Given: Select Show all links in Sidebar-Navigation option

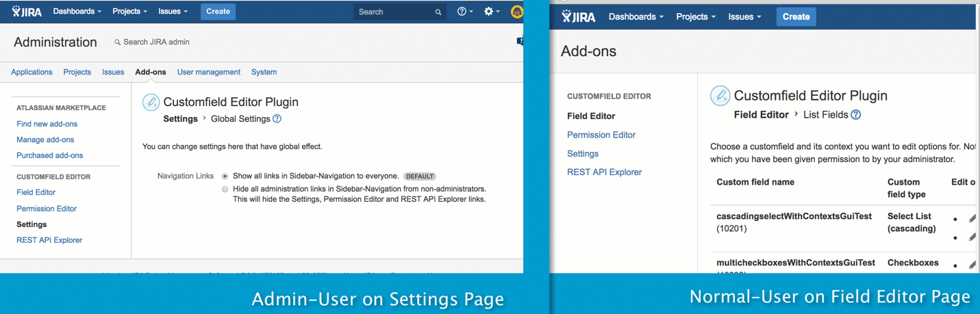Looking at the screenshot, I should click(x=225, y=176).
